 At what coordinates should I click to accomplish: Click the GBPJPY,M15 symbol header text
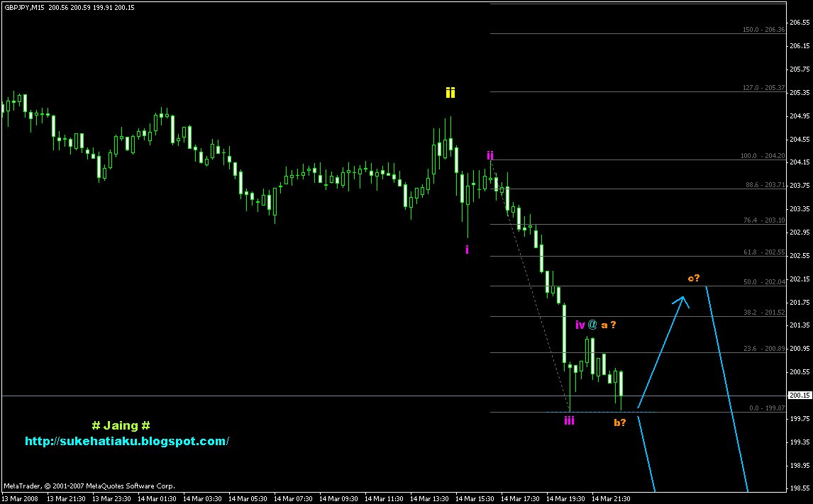point(24,8)
